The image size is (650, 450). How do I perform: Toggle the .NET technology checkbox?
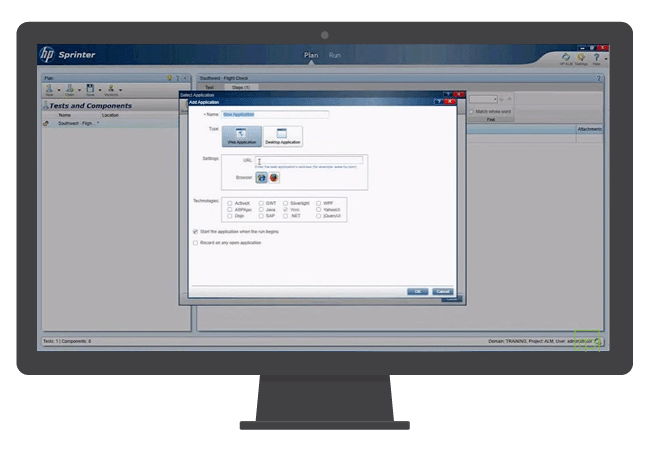[x=285, y=216]
